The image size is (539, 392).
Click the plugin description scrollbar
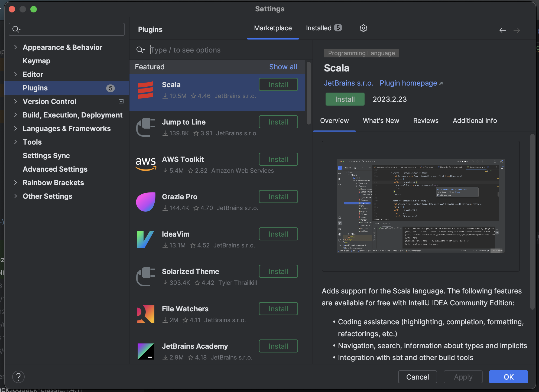click(532, 221)
